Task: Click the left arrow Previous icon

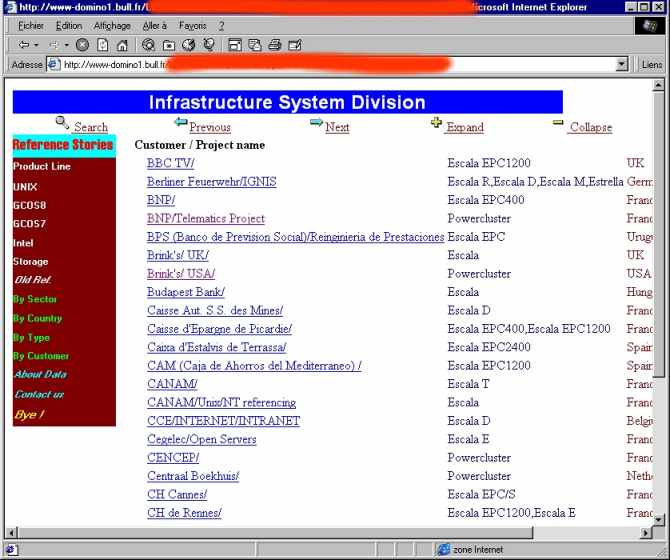Action: click(x=181, y=122)
